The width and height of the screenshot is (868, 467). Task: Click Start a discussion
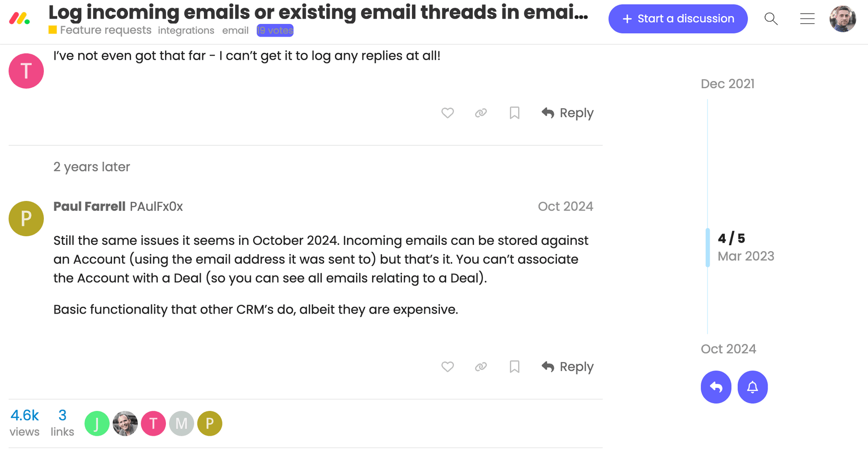click(678, 19)
